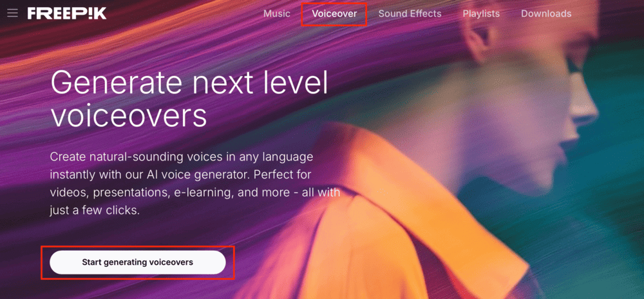The height and width of the screenshot is (299, 644).
Task: Click the person's ear in the hero image
Action: click(480, 39)
